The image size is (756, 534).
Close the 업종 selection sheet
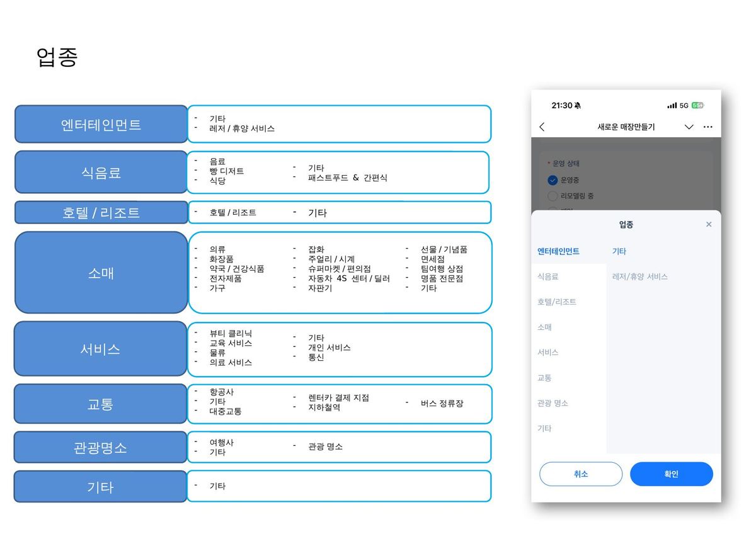(708, 224)
